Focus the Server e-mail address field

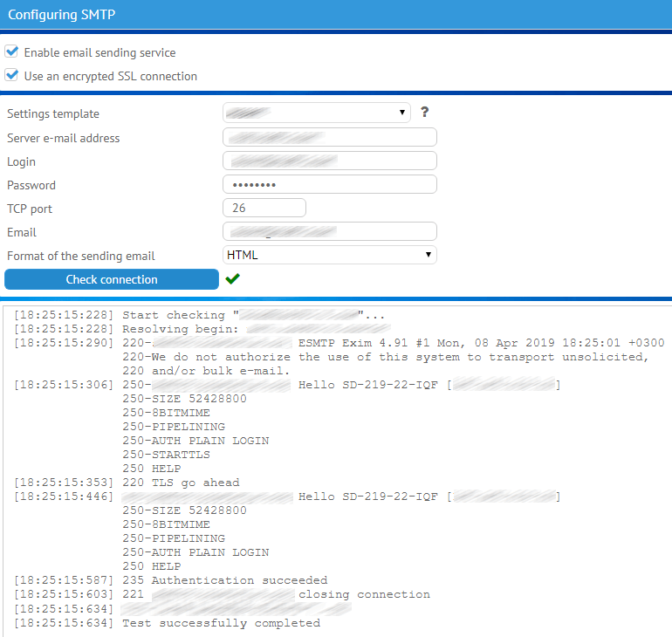point(329,137)
